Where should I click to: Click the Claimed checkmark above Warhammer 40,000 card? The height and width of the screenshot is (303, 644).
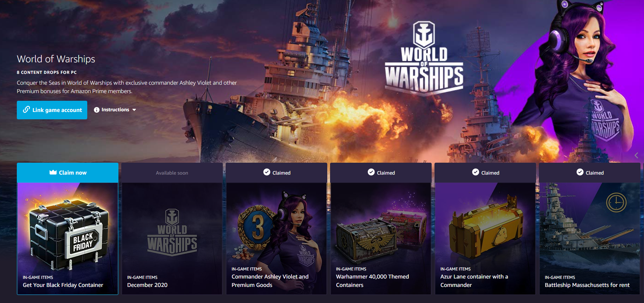coord(371,172)
